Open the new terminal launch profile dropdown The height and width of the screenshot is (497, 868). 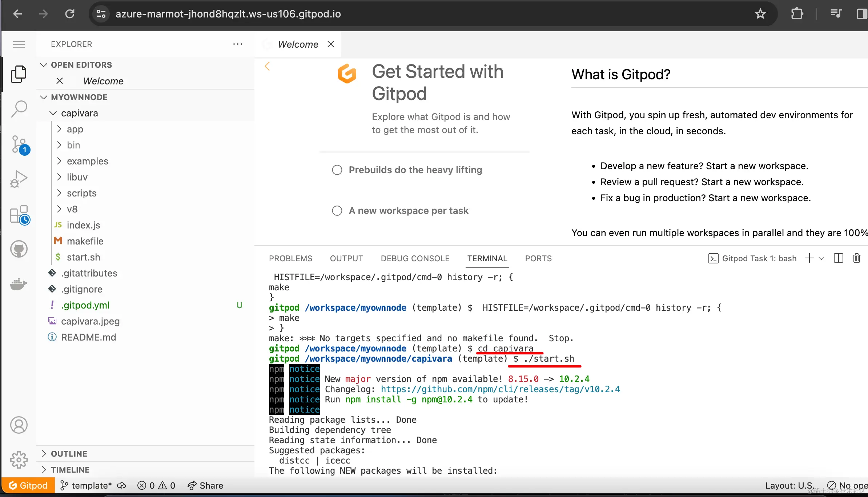[821, 258]
